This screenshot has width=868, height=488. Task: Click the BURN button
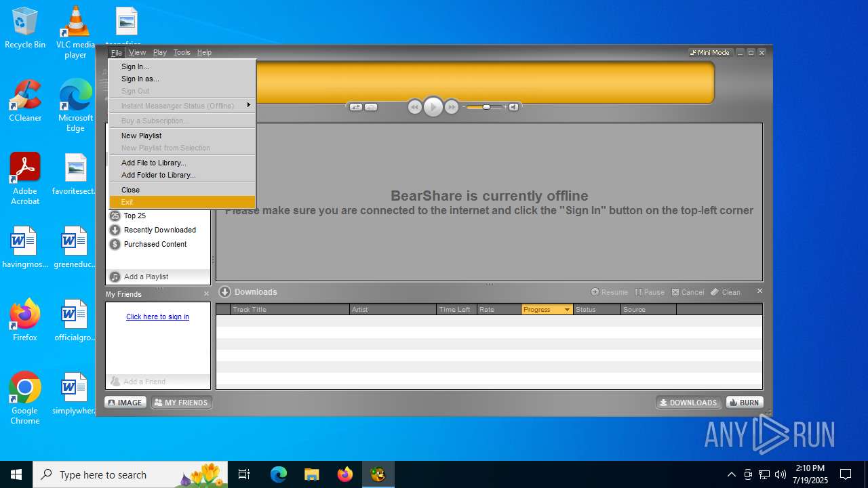(745, 403)
